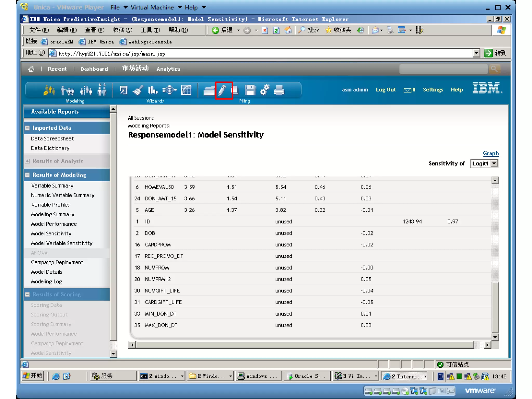The width and height of the screenshot is (532, 399).
Task: Click the Graph link
Action: (x=491, y=154)
